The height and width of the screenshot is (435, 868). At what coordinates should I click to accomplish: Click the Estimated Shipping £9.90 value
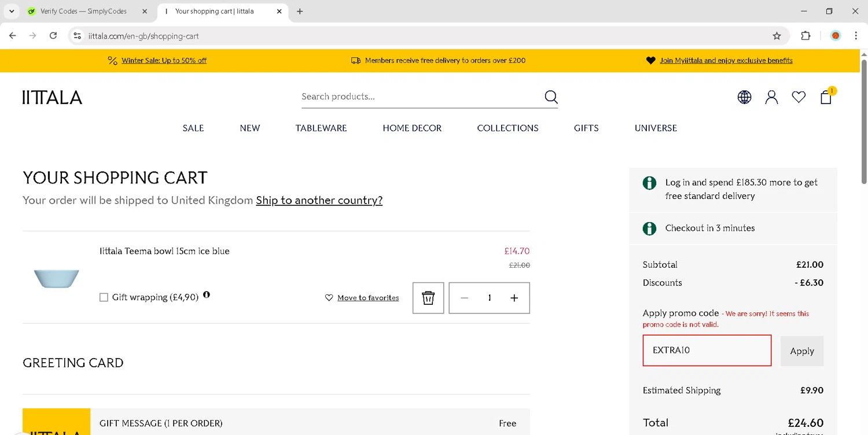(x=812, y=390)
